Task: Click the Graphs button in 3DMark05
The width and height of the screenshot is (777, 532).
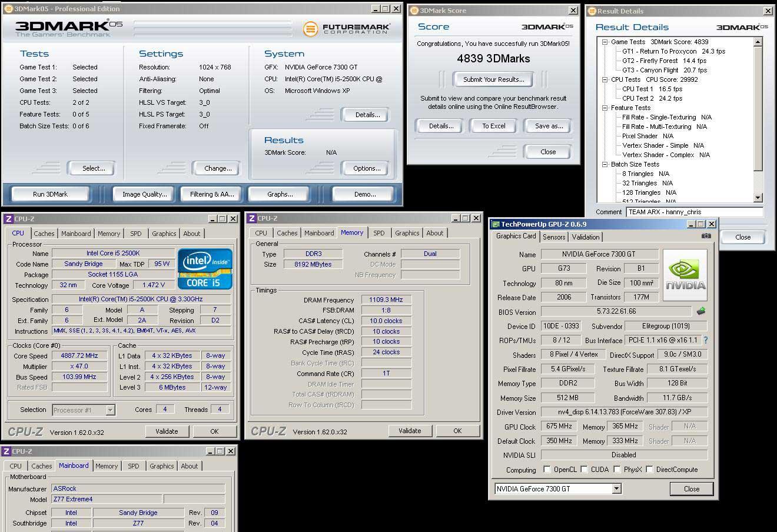Action: tap(280, 194)
